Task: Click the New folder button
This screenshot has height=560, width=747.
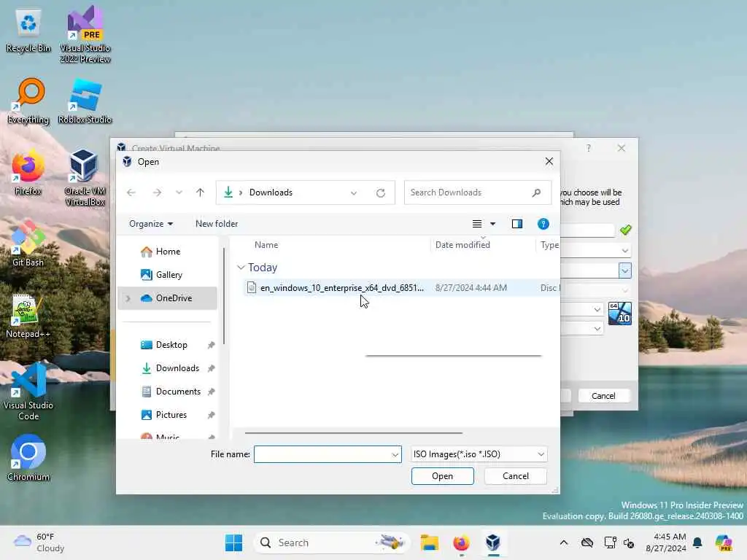Action: 216,224
